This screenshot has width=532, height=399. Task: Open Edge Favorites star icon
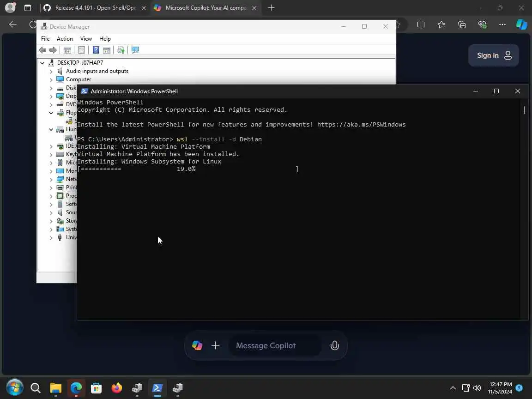[441, 24]
